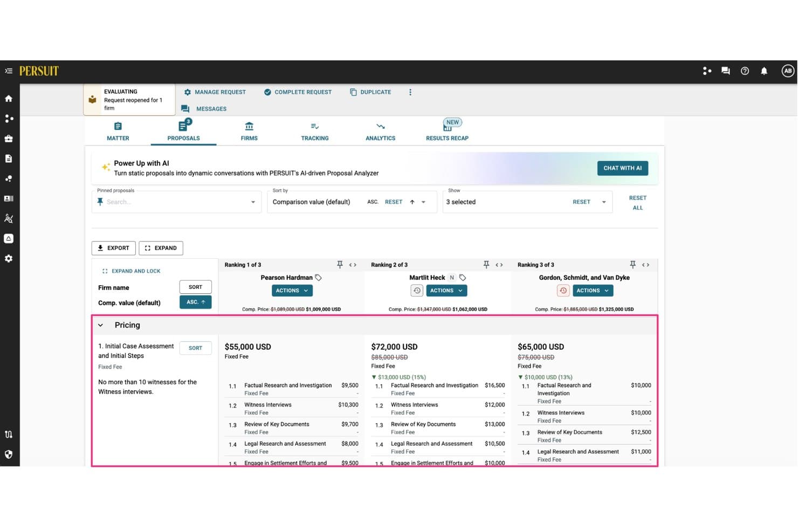Open the Show 3 selected dropdown
This screenshot has height=532, width=798.
604,202
